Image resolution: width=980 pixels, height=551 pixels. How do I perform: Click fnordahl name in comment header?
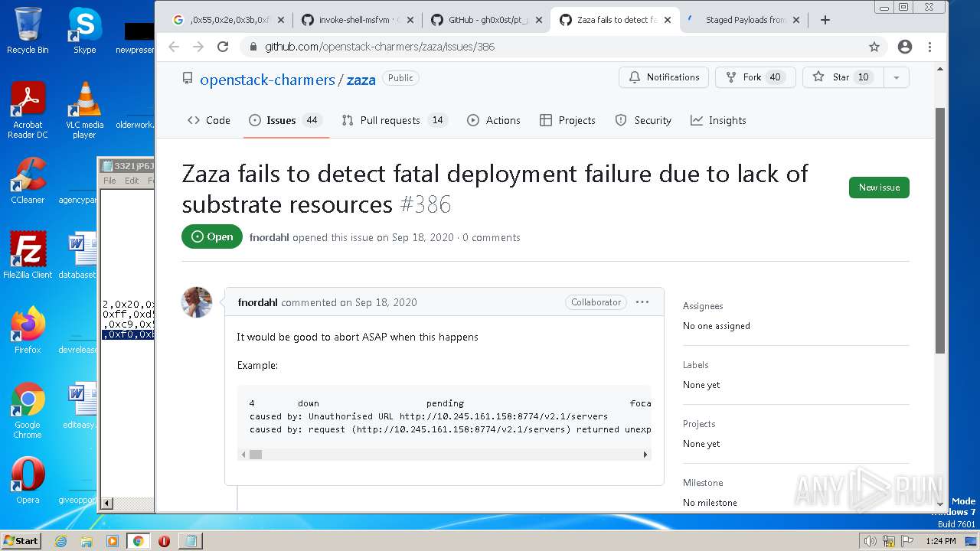[257, 302]
